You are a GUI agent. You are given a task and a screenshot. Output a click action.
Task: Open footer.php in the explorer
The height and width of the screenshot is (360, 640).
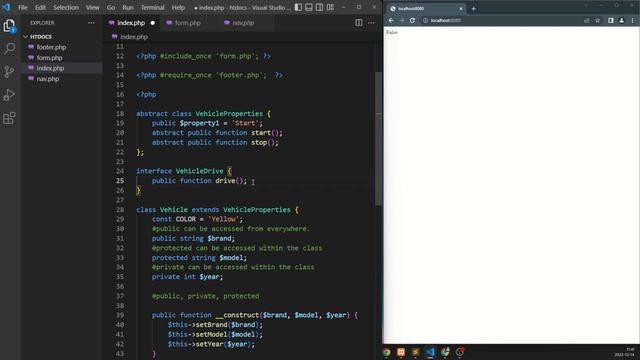coord(62,47)
